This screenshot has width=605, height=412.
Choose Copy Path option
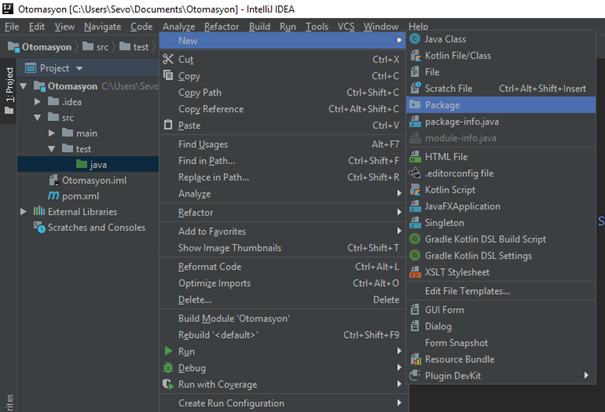point(282,93)
